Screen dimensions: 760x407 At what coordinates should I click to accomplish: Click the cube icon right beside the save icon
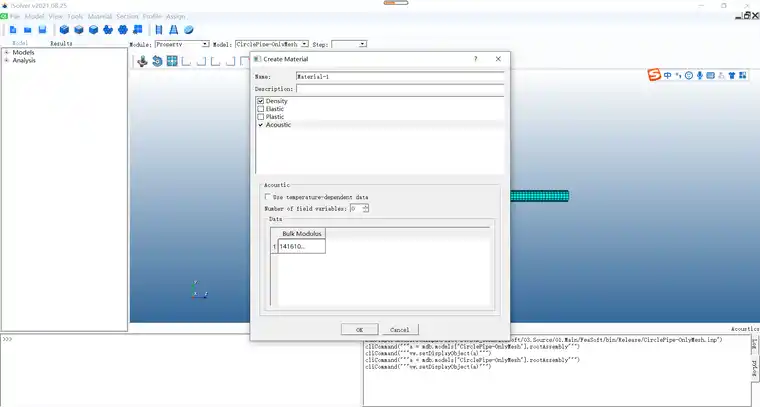click(x=64, y=30)
